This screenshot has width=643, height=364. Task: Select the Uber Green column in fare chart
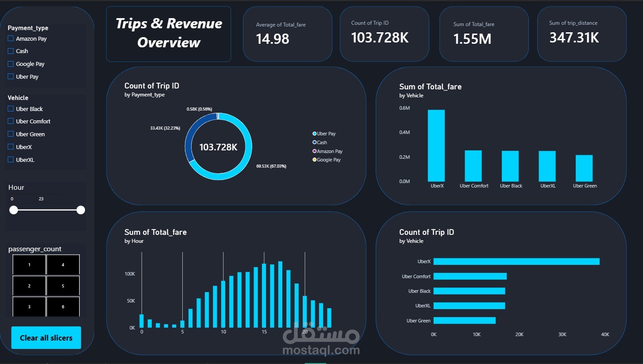(584, 168)
